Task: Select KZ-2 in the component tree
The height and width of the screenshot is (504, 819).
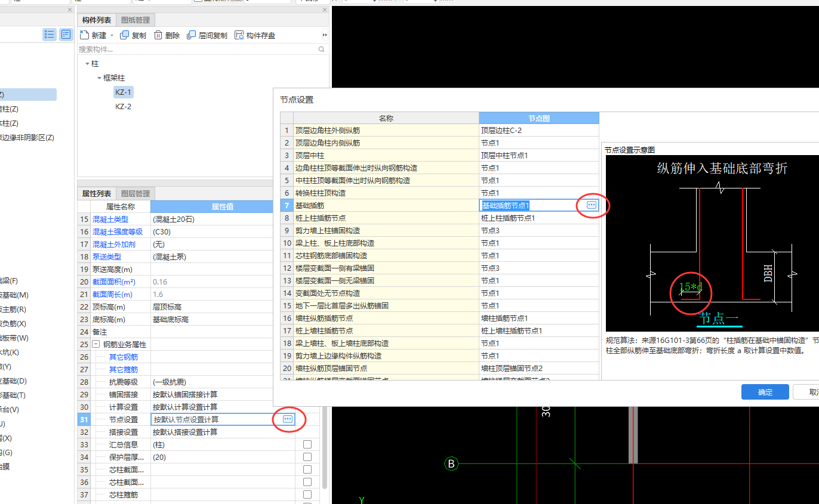Action: (x=124, y=107)
